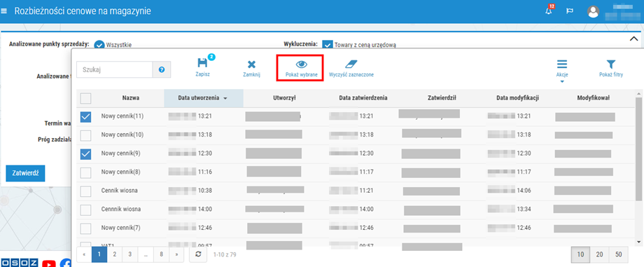Sort by Data modyfikacji column header
The image size is (644, 267).
click(517, 98)
